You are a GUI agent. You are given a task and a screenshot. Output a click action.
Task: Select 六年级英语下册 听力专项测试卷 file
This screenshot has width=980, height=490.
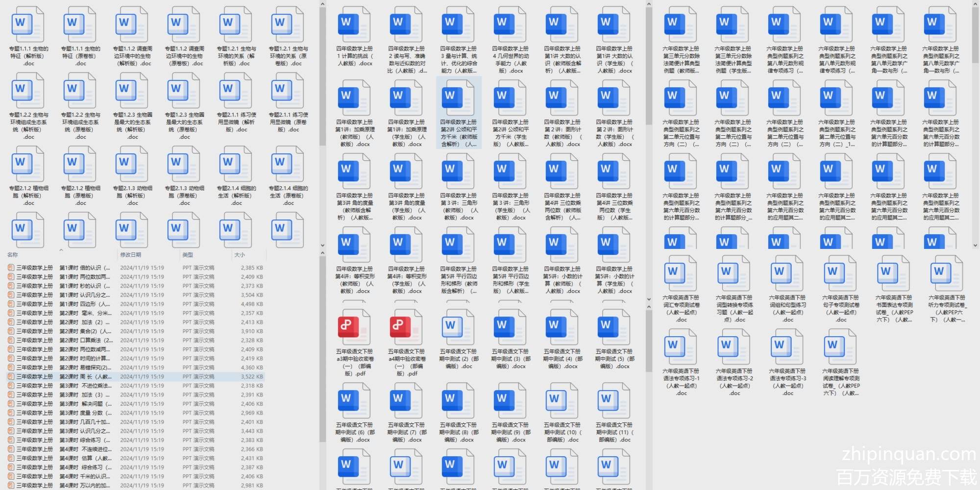coord(947,289)
